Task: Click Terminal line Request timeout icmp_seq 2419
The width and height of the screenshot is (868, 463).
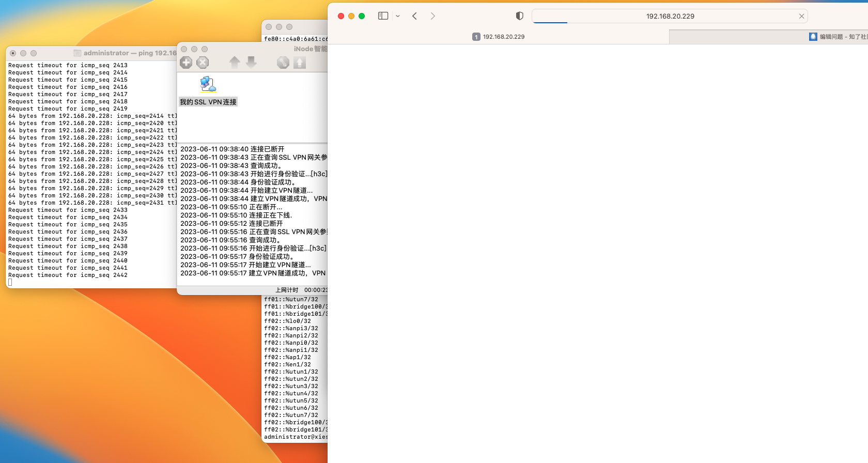Action: pos(68,109)
